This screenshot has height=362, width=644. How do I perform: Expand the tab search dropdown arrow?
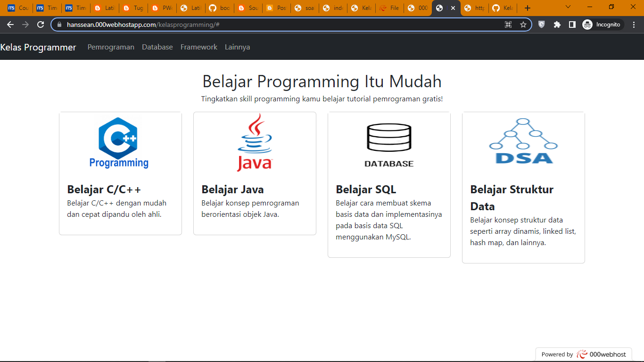tap(568, 7)
